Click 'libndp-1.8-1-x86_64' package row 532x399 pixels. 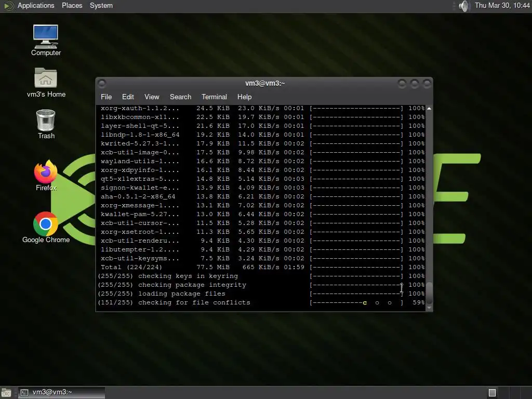tap(261, 135)
